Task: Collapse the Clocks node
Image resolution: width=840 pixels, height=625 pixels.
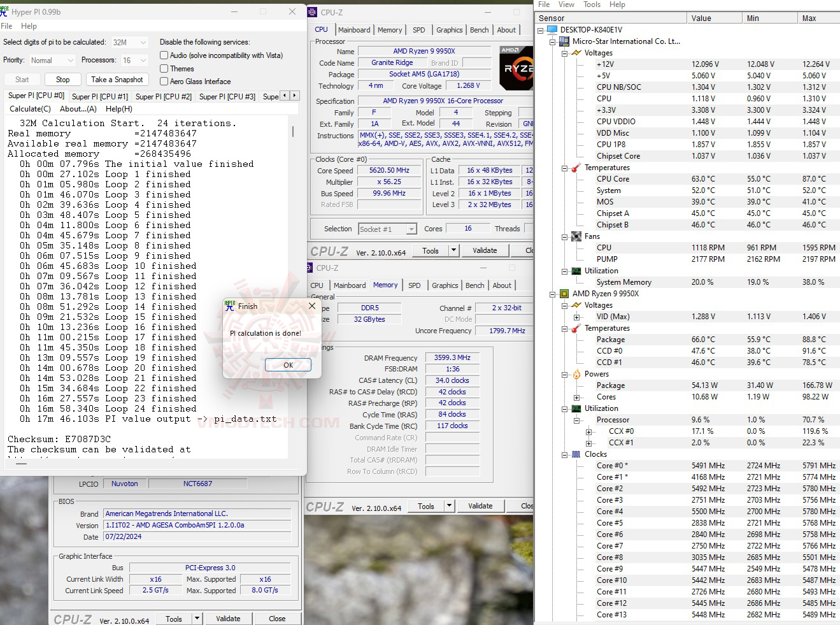Action: pos(565,454)
